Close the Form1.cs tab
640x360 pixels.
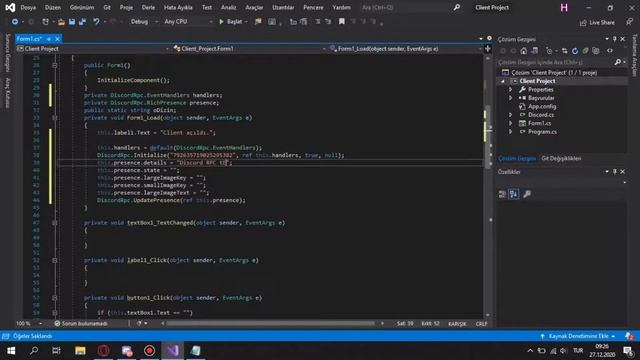pyautogui.click(x=57, y=39)
